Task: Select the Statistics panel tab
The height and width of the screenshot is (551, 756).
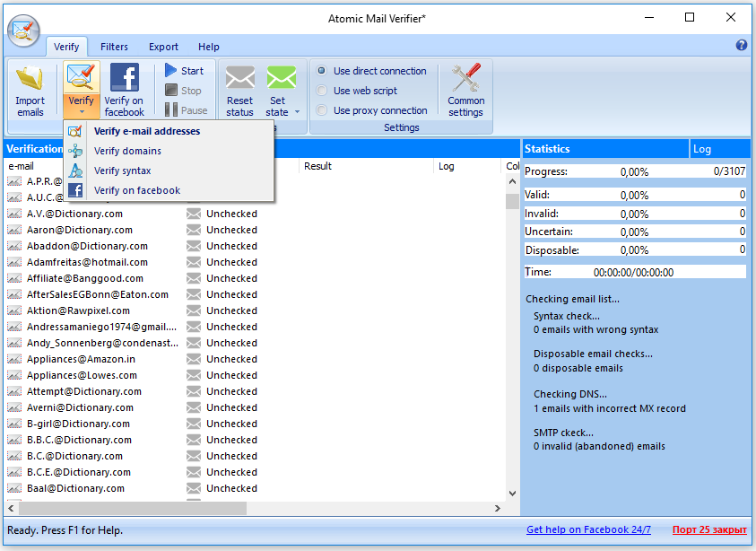Action: point(604,149)
